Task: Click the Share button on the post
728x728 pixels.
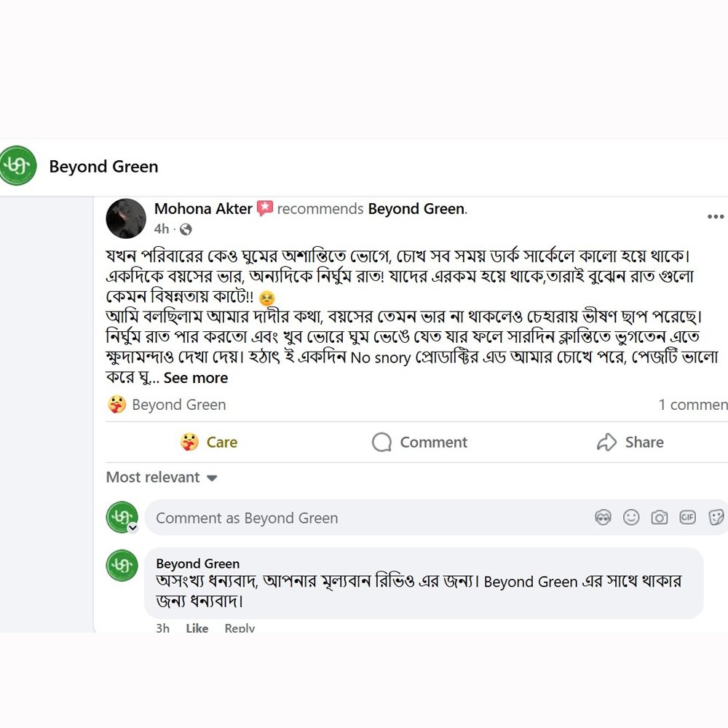Action: 630,442
